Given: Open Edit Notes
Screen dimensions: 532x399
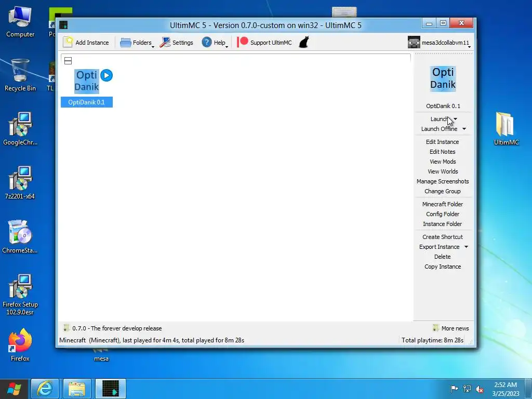Looking at the screenshot, I should tap(443, 152).
